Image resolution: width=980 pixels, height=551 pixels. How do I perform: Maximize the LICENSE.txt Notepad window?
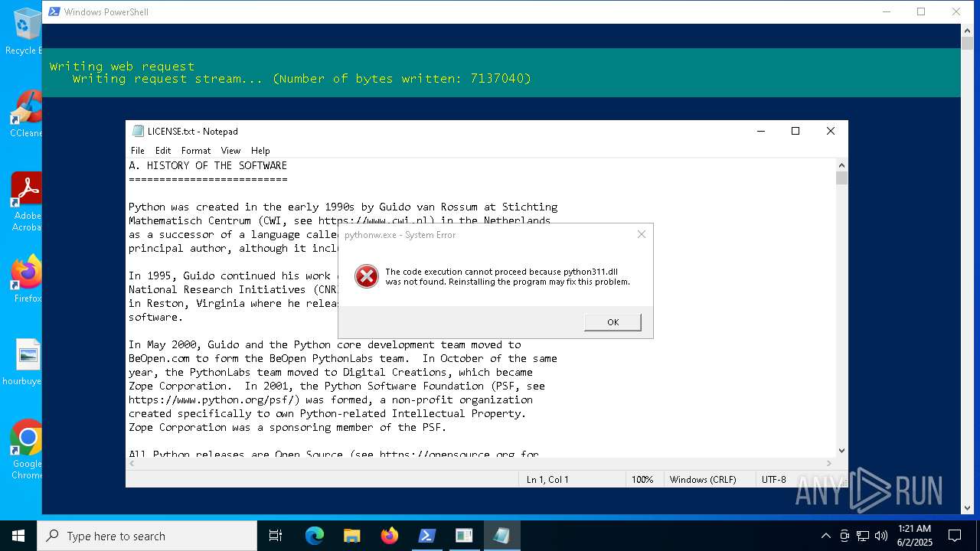pyautogui.click(x=795, y=131)
